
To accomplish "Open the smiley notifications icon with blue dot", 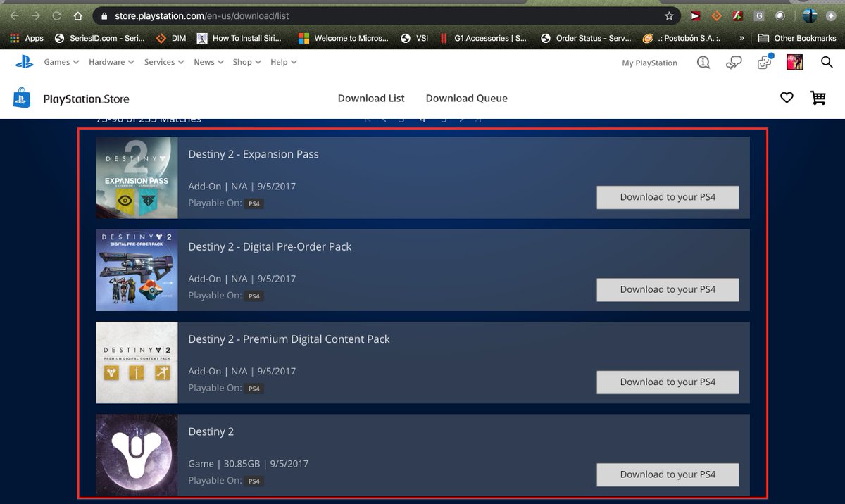I will (765, 62).
